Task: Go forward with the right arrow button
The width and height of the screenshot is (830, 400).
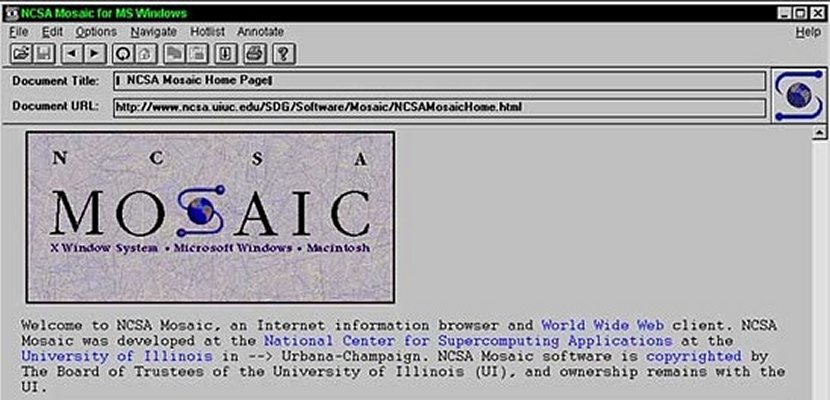Action: [x=94, y=53]
